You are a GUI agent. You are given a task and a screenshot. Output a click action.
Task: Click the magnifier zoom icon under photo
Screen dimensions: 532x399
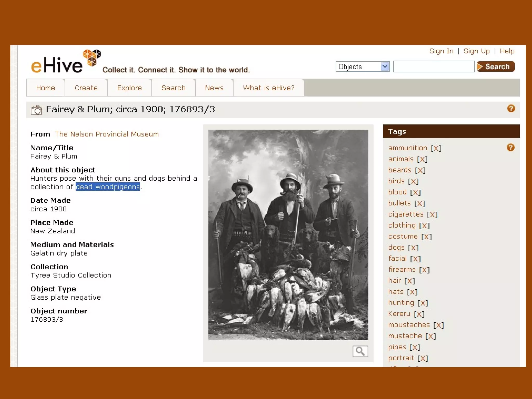[360, 351]
